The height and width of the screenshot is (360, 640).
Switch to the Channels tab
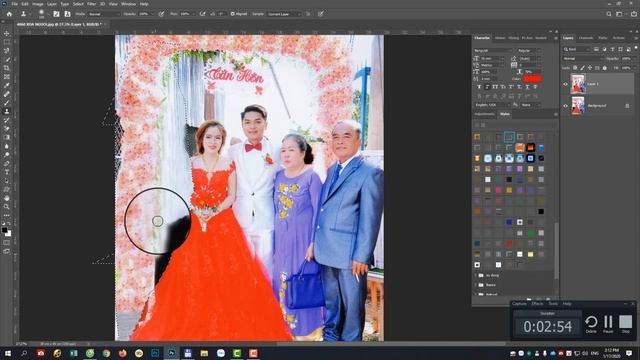tap(586, 38)
